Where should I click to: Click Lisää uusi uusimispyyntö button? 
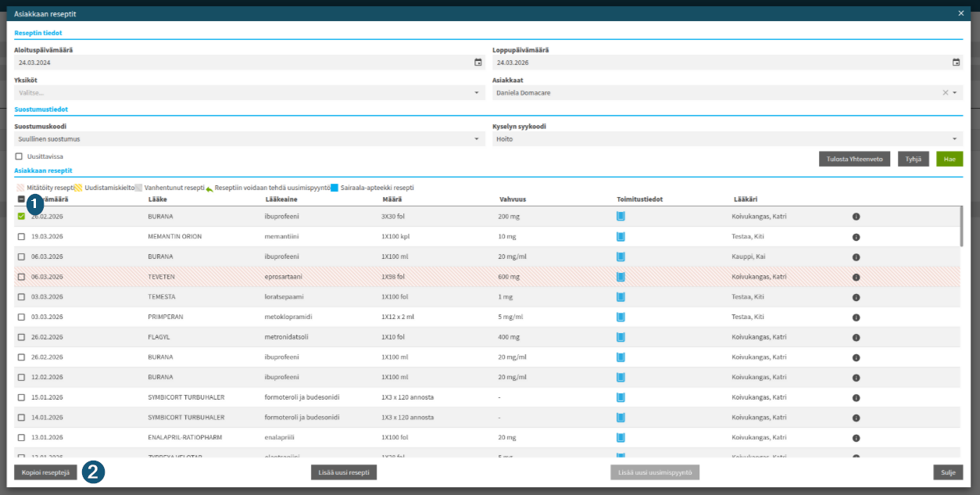pos(655,472)
